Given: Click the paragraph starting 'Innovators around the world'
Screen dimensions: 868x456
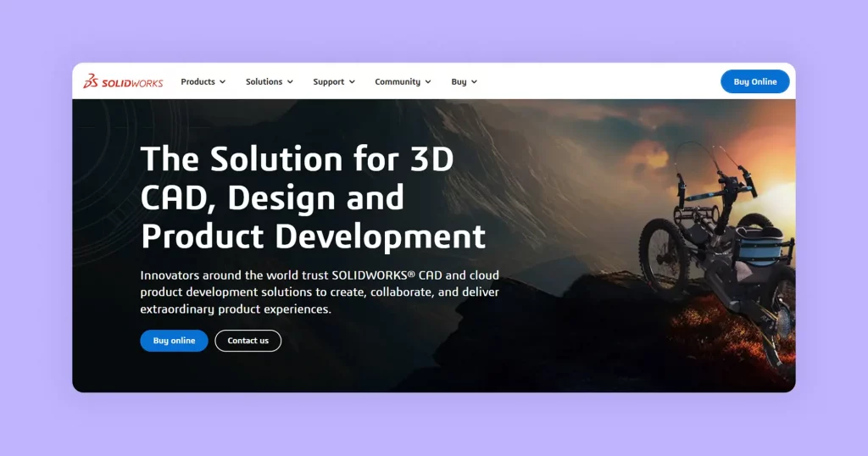Looking at the screenshot, I should 320,292.
